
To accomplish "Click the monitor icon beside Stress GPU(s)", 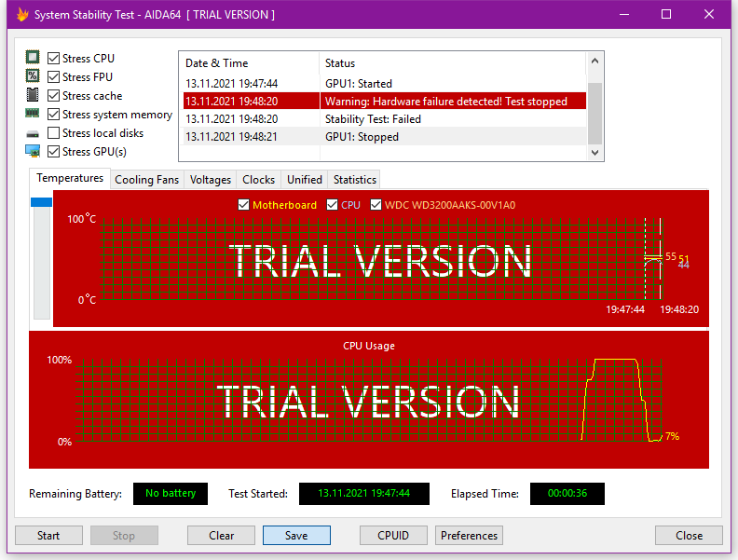I will tap(33, 151).
